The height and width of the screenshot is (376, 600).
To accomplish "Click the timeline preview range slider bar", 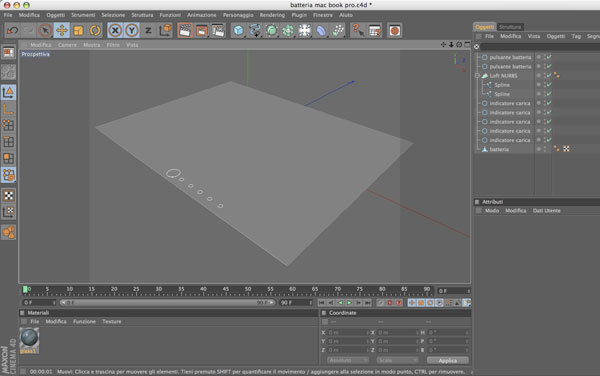I will tap(167, 303).
